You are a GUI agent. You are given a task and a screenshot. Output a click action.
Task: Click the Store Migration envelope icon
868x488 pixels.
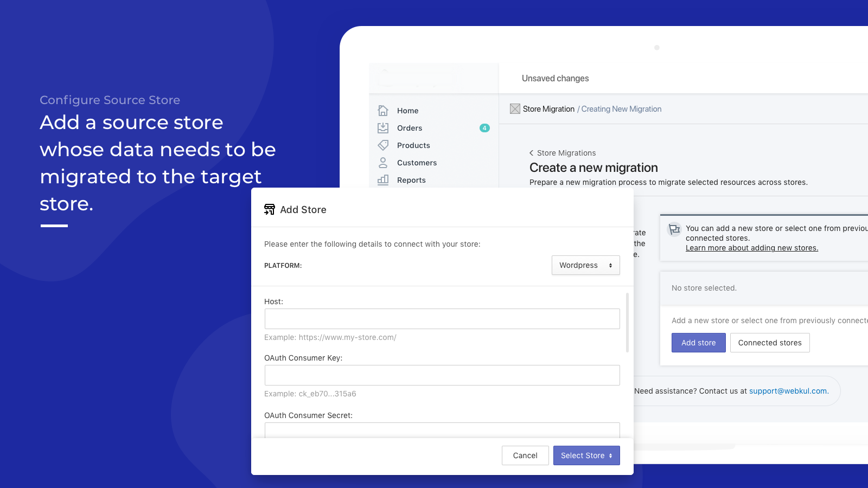[x=515, y=108]
